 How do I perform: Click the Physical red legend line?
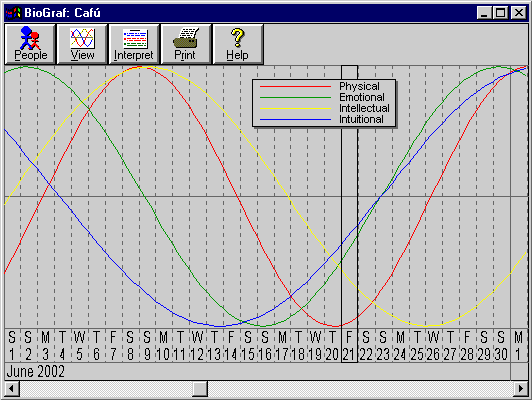(295, 87)
